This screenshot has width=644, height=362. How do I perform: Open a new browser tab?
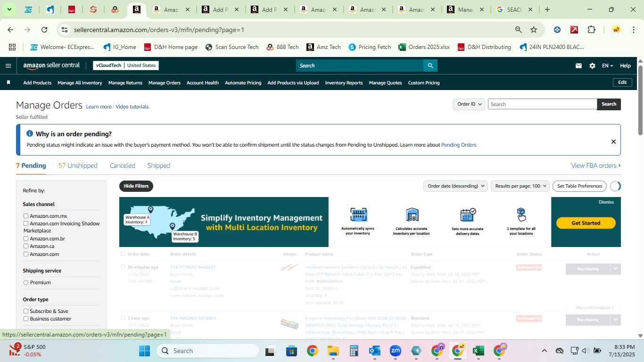[547, 9]
